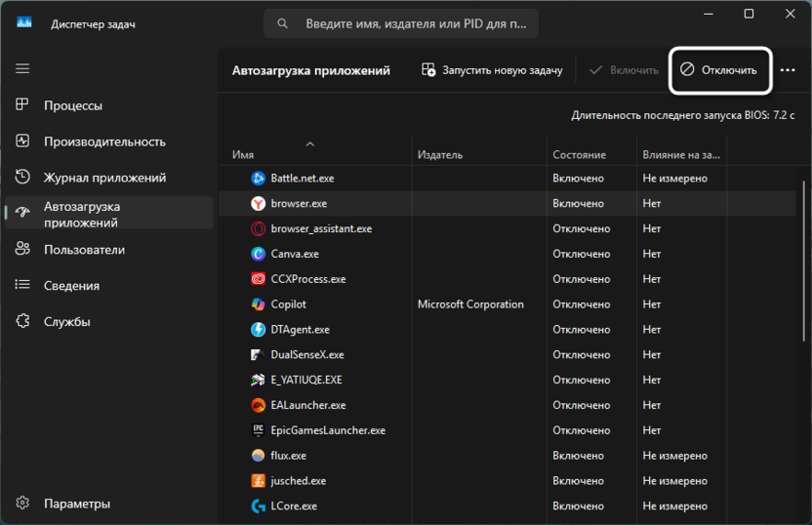The height and width of the screenshot is (525, 812).
Task: Sort by the Имя column header
Action: click(243, 155)
